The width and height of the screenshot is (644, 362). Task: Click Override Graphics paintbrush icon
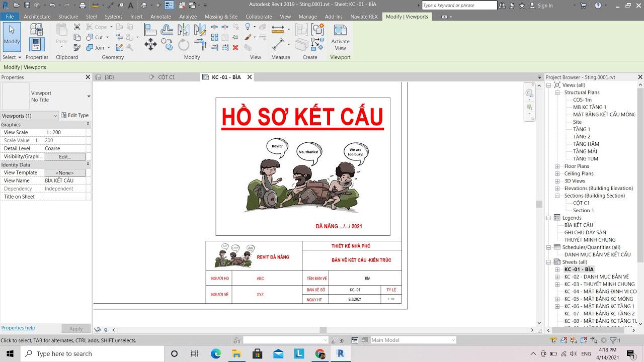coord(248,37)
